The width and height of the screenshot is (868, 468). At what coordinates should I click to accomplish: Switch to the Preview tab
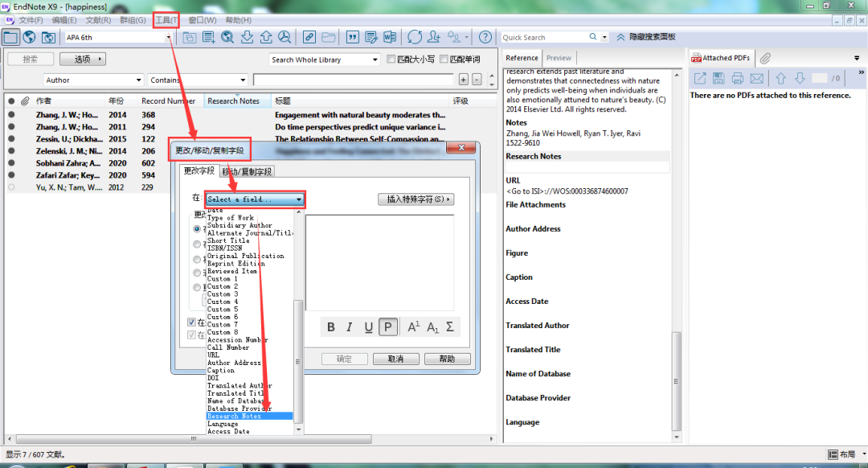point(559,58)
